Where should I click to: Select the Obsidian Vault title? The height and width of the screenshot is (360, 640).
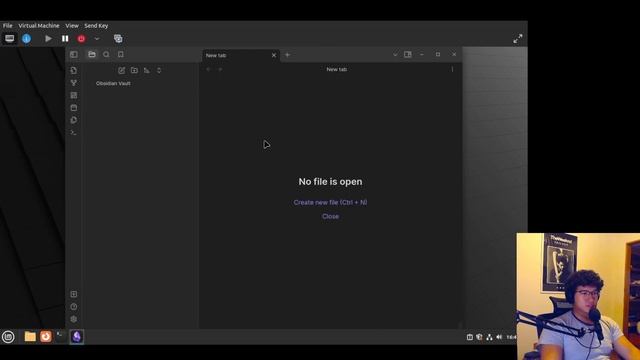click(x=113, y=83)
